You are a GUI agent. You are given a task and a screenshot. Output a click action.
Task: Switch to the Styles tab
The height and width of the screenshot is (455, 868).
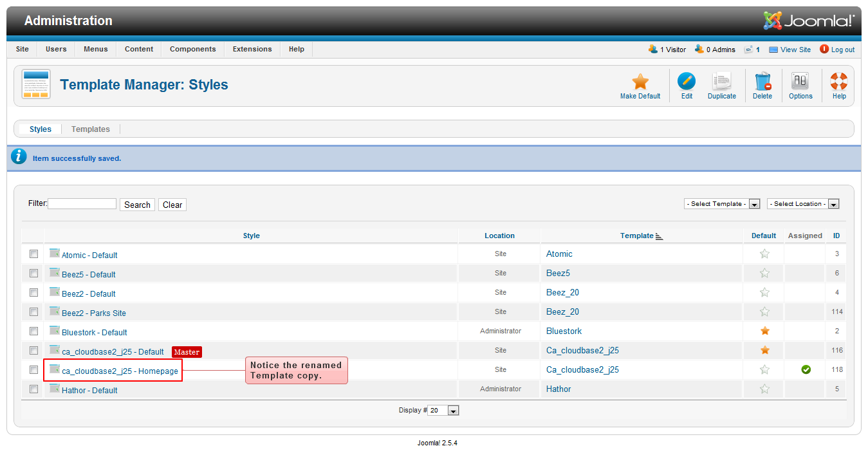pos(41,129)
